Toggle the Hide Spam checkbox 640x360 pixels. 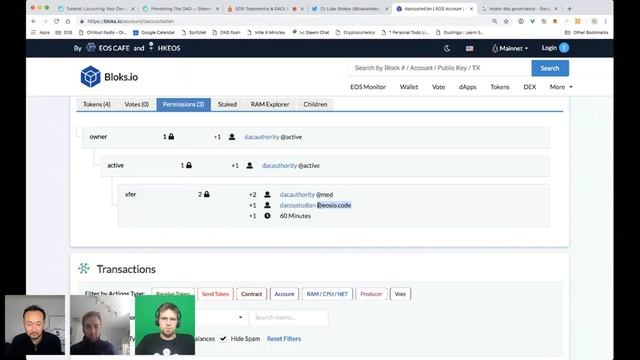223,339
